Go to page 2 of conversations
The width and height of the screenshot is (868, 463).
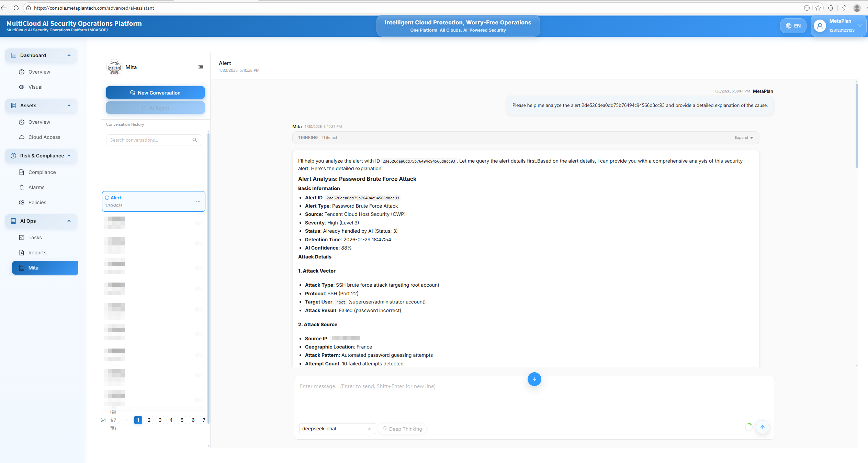149,420
